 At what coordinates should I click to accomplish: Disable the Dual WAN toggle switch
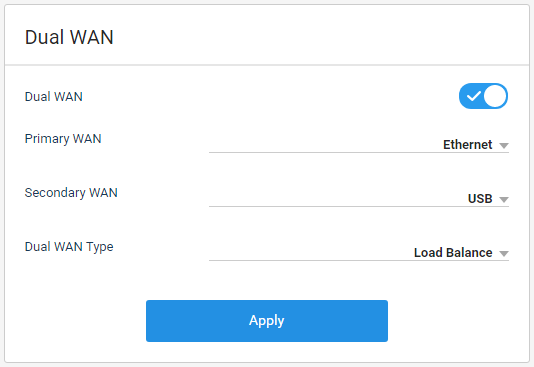click(x=483, y=96)
